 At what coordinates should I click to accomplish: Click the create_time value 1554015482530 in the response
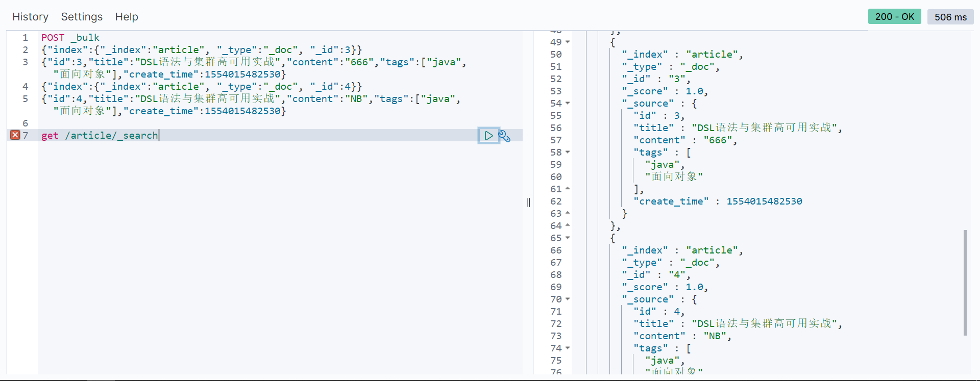coord(764,201)
